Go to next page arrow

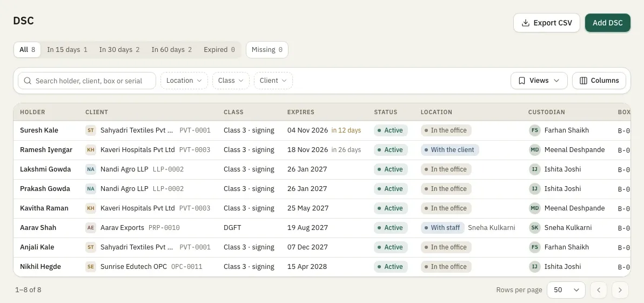(620, 290)
